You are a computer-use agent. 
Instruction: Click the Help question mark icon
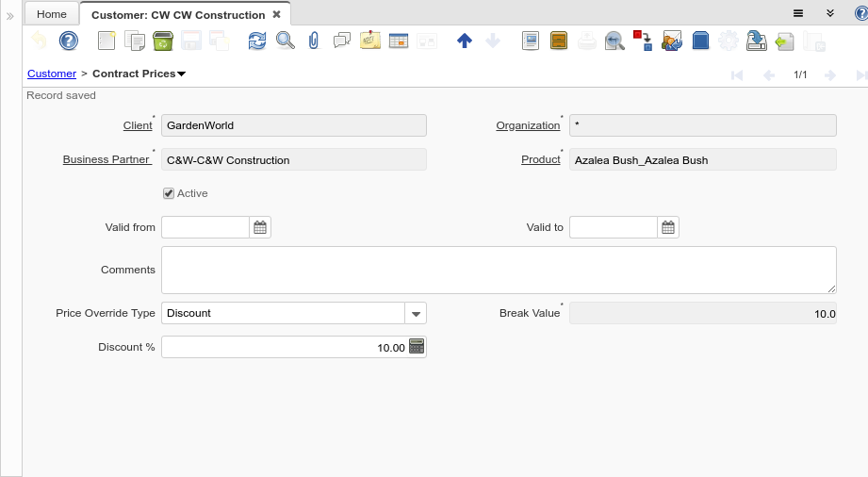pos(68,41)
